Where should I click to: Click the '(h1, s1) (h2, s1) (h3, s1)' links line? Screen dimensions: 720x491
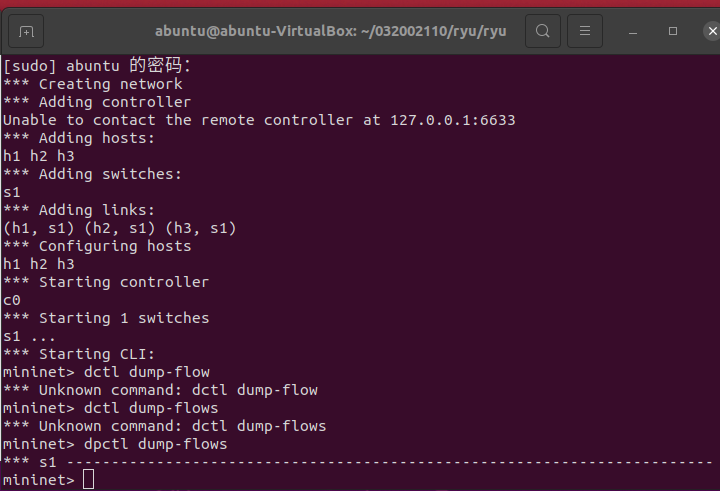pos(120,228)
